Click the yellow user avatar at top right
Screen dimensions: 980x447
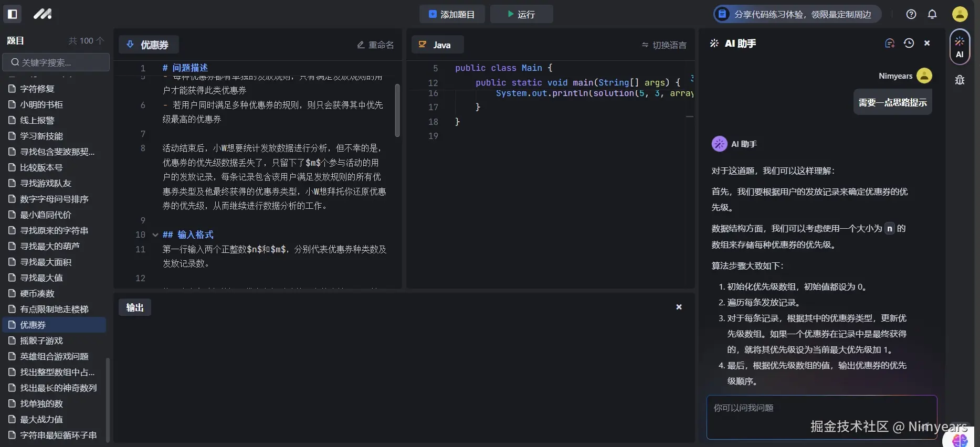(960, 14)
